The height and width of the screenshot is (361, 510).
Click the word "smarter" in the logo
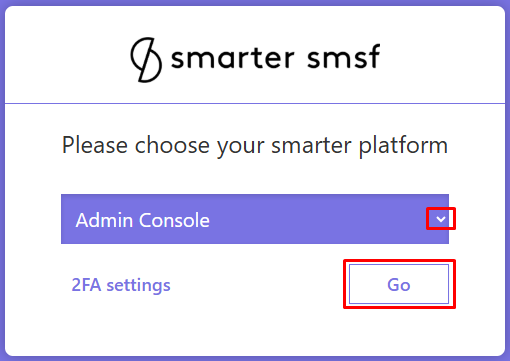point(233,58)
